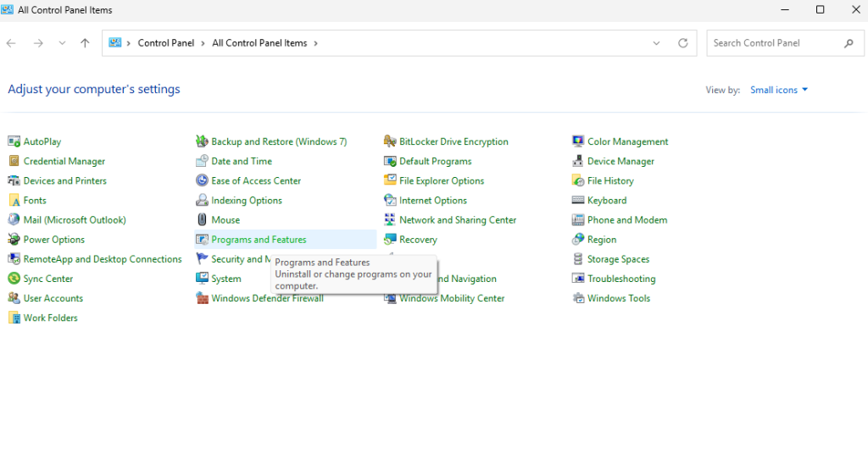Click the Internet Options icon
The image size is (868, 459).
[x=390, y=200]
